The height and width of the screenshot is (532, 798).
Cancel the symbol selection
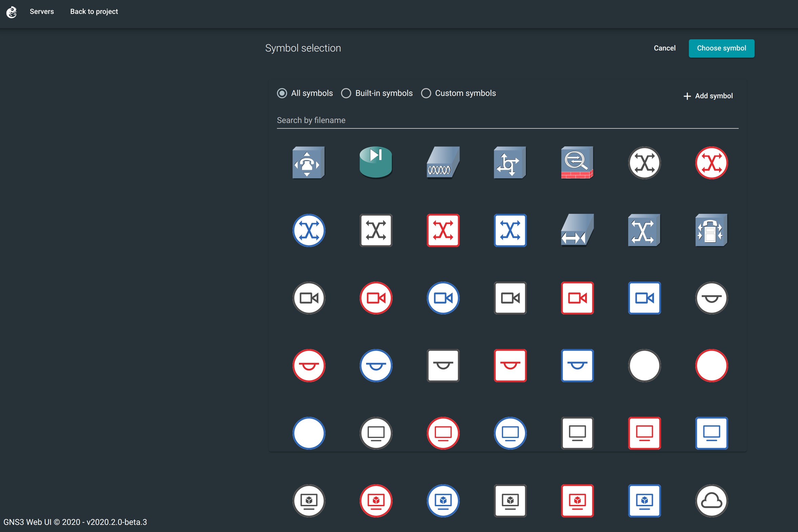(664, 48)
